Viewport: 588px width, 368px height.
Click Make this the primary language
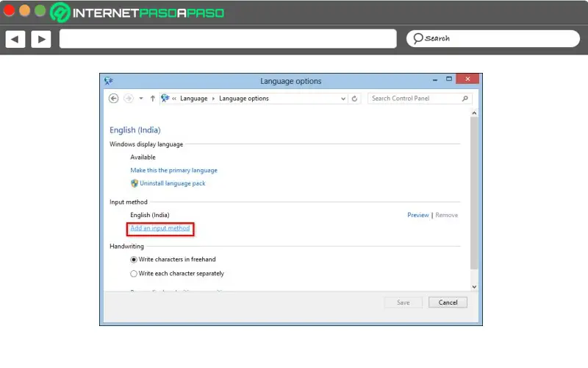[173, 170]
